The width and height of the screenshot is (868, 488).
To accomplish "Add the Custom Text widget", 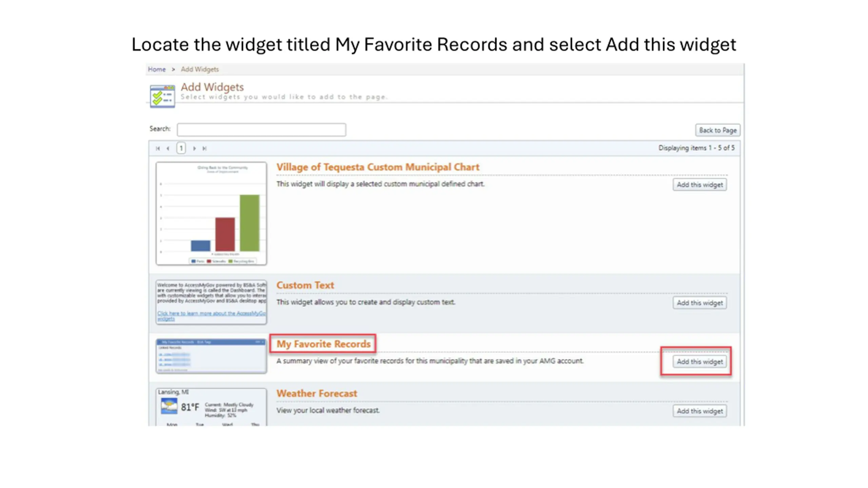I will click(x=700, y=303).
